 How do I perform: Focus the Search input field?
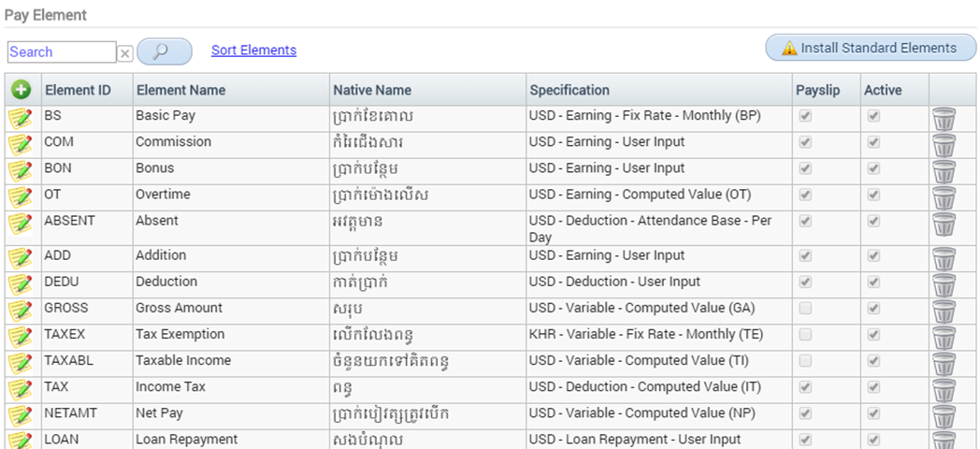(62, 51)
